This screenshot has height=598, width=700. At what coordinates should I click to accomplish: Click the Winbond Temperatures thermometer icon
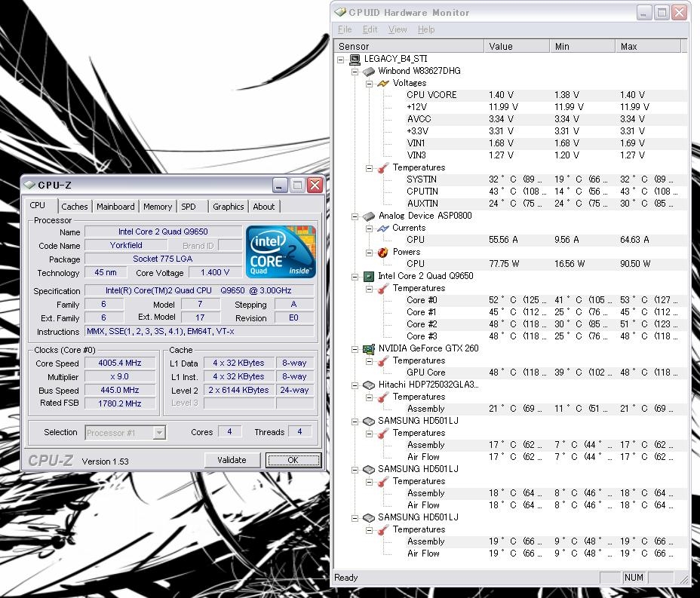pyautogui.click(x=383, y=168)
